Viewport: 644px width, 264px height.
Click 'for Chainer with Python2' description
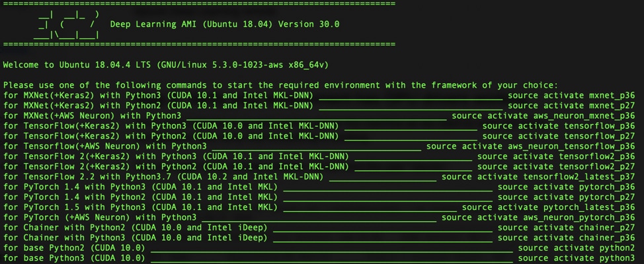click(135, 228)
